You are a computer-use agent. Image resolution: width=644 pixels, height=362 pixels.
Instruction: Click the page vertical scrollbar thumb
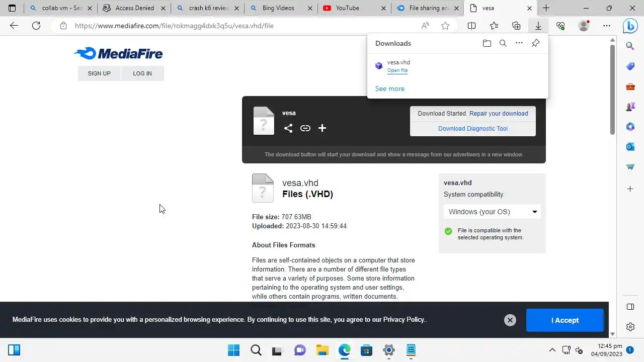(612, 90)
